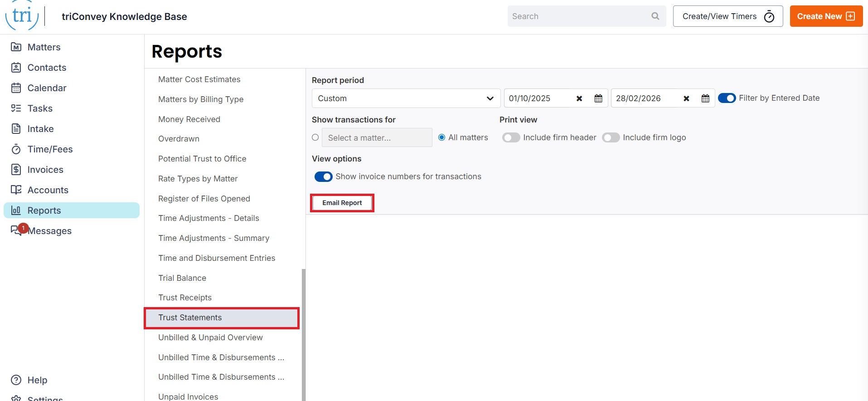
Task: Enable Include firm header toggle
Action: click(511, 137)
